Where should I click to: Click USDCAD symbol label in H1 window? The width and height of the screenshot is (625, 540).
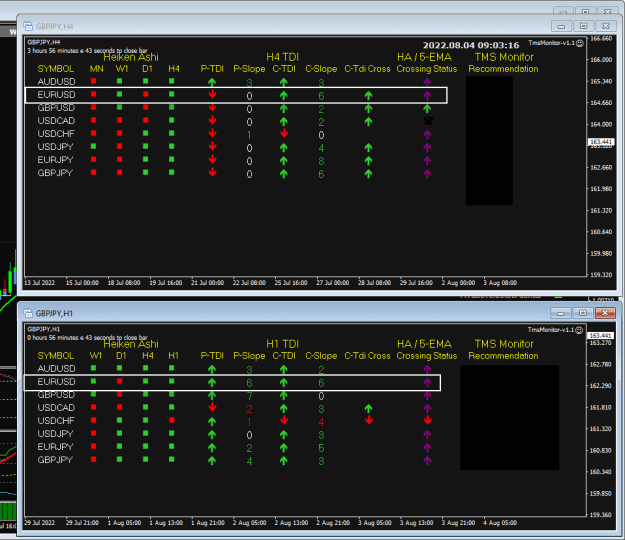pyautogui.click(x=56, y=408)
